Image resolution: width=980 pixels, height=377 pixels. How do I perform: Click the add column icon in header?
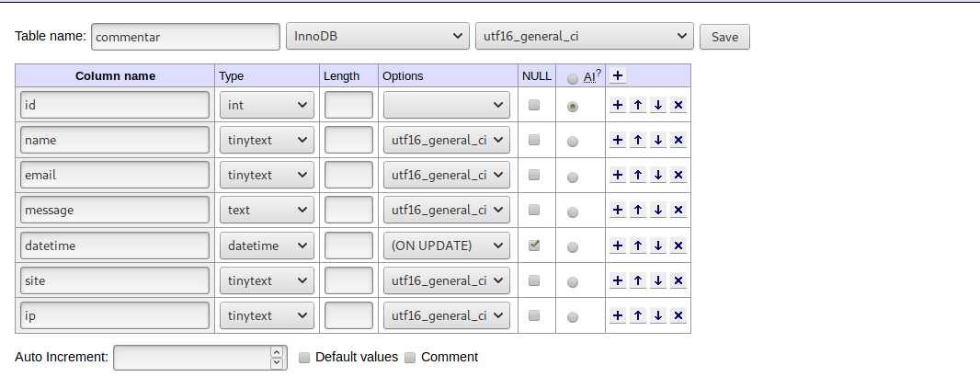(619, 75)
